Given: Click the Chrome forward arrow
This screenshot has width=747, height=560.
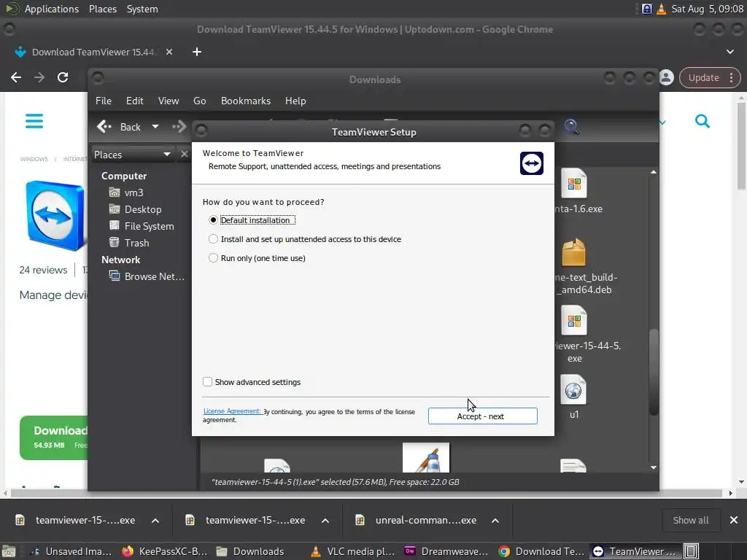Looking at the screenshot, I should (x=39, y=77).
